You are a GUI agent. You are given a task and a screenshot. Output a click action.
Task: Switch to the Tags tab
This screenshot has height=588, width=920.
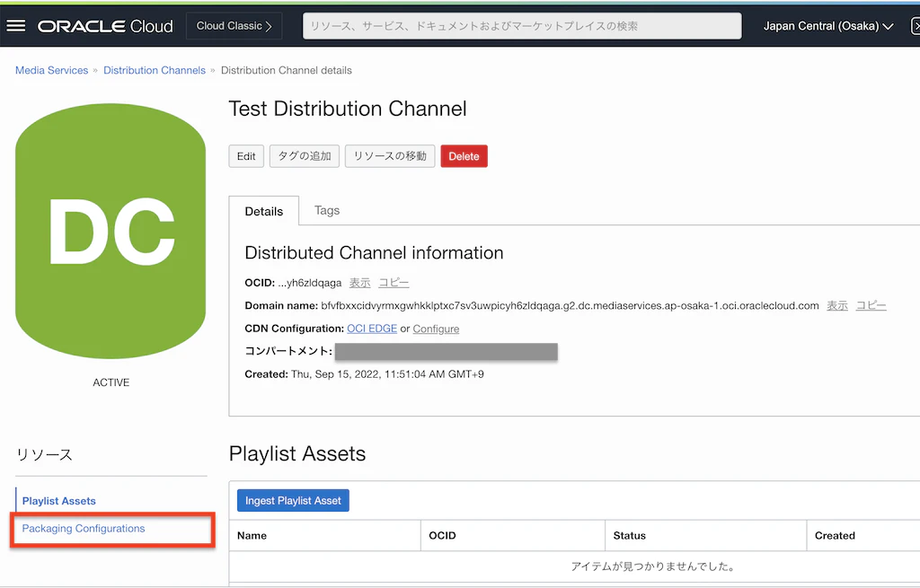tap(327, 210)
